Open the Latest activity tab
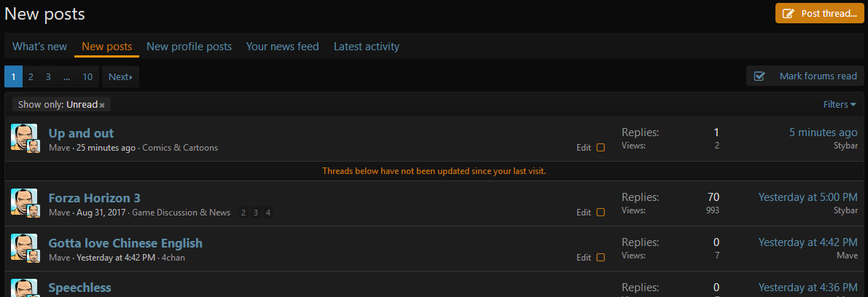The width and height of the screenshot is (868, 297). [x=367, y=47]
